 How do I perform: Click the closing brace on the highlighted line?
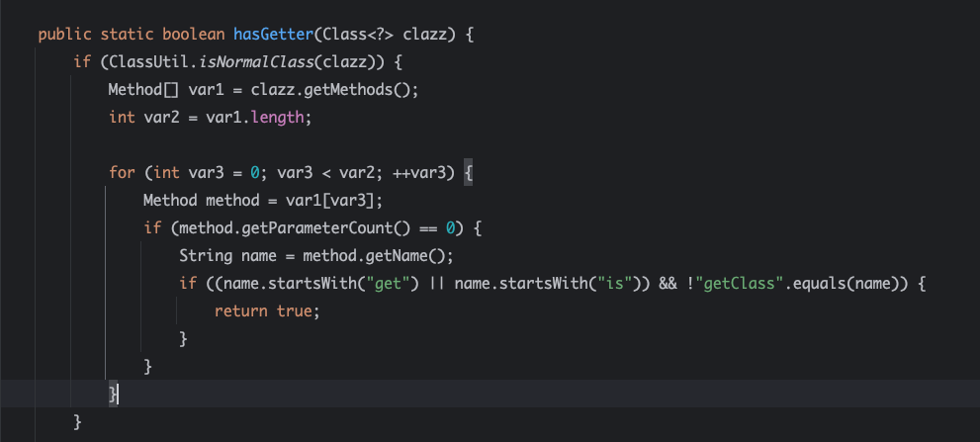point(114,395)
